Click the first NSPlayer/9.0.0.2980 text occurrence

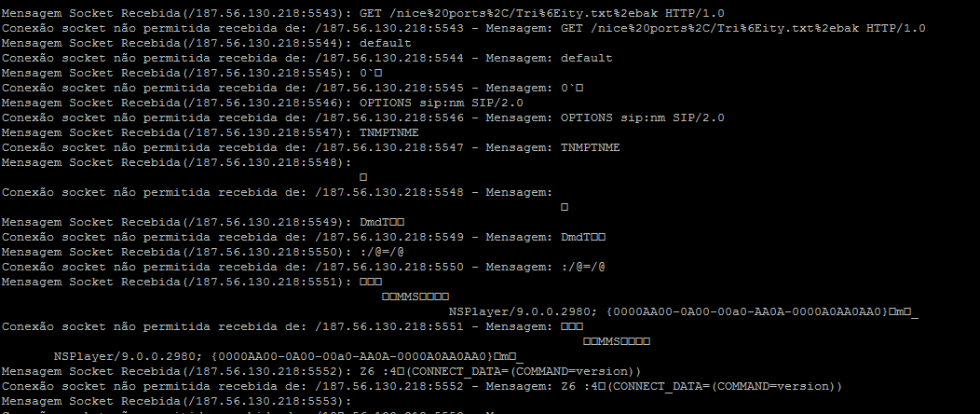click(x=521, y=312)
